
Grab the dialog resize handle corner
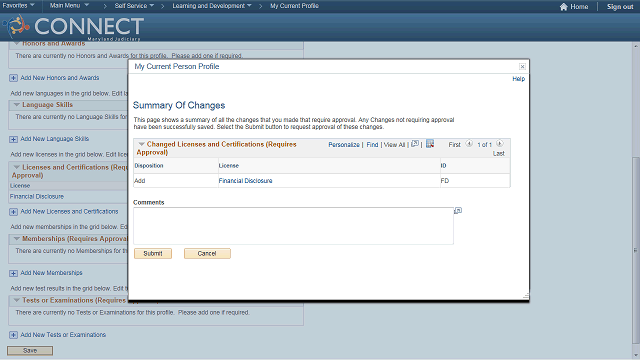526,296
